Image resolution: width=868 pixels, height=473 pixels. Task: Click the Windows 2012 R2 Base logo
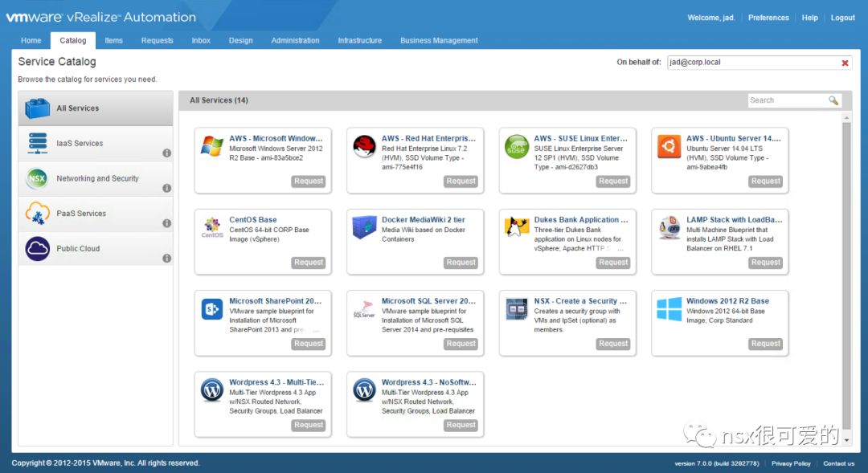pyautogui.click(x=669, y=308)
